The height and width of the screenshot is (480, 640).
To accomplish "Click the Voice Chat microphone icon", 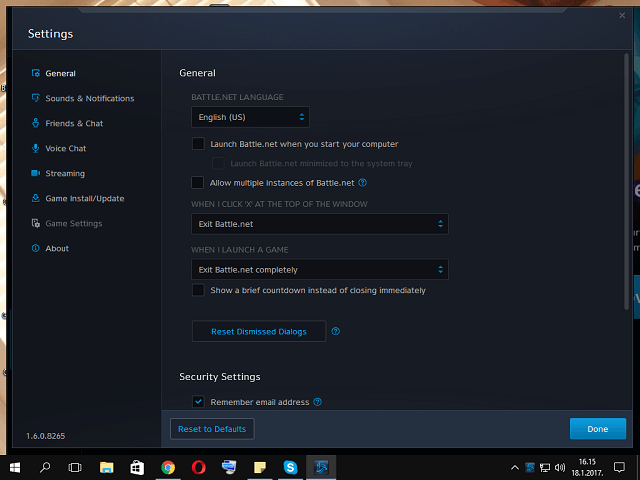I will [x=36, y=148].
